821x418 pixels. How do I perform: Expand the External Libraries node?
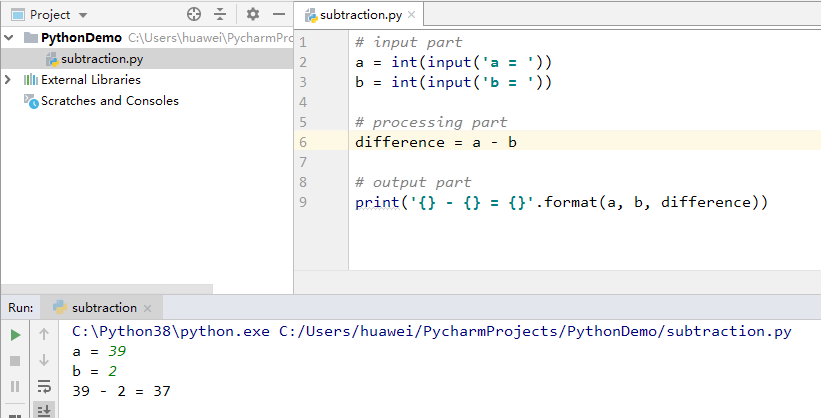click(8, 80)
